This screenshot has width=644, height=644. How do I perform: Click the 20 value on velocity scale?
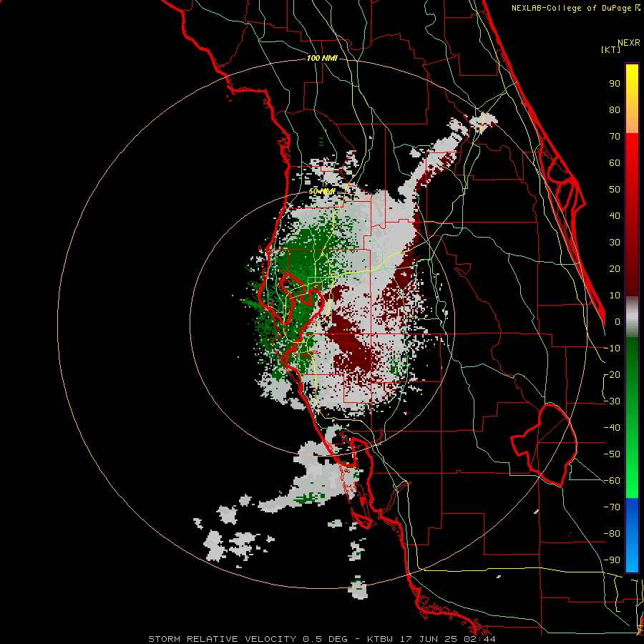point(615,269)
